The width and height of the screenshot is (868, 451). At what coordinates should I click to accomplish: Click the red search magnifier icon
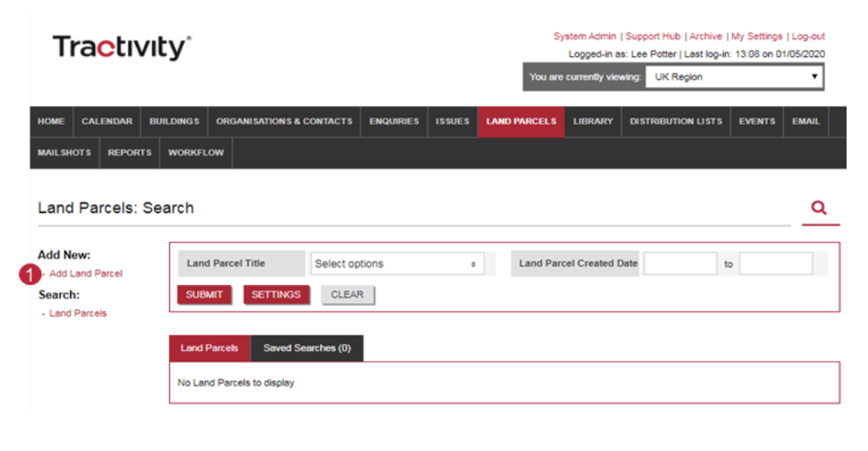click(818, 208)
